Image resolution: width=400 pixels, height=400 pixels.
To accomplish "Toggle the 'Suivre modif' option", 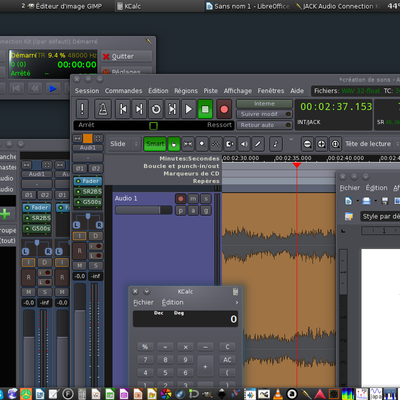I will click(x=264, y=114).
